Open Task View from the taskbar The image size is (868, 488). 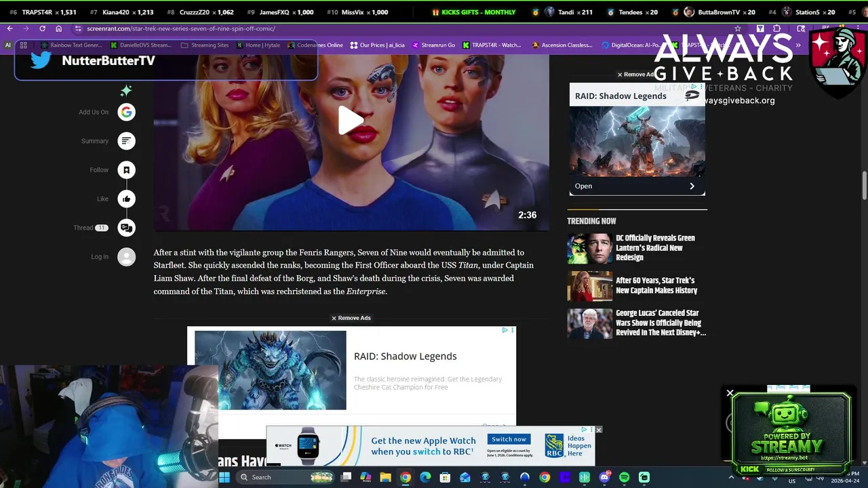click(x=346, y=477)
